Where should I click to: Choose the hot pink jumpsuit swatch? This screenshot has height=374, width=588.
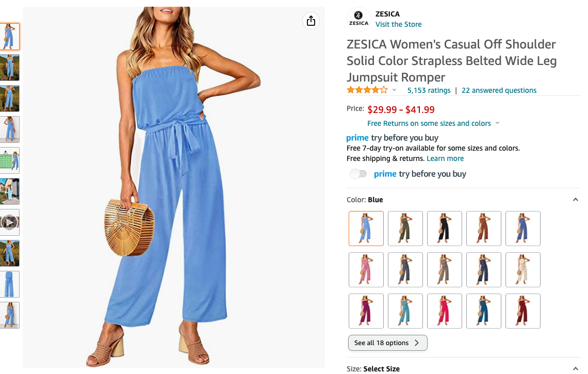click(x=445, y=311)
